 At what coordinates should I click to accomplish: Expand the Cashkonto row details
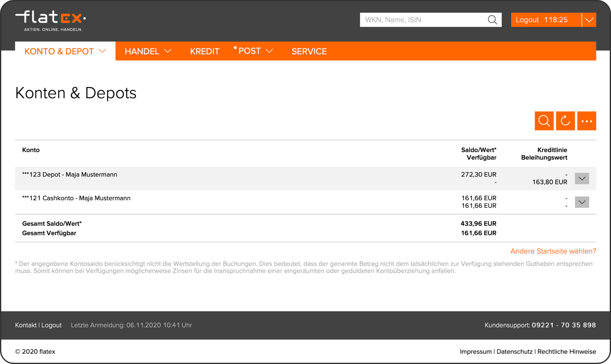(x=582, y=202)
